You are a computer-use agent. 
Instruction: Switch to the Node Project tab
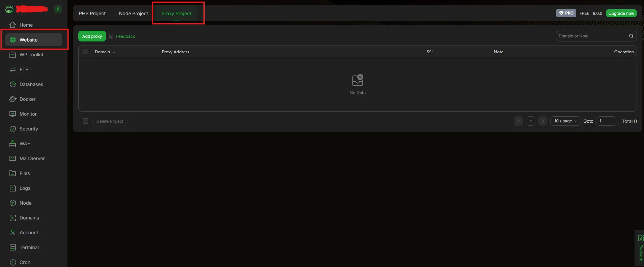pos(134,13)
